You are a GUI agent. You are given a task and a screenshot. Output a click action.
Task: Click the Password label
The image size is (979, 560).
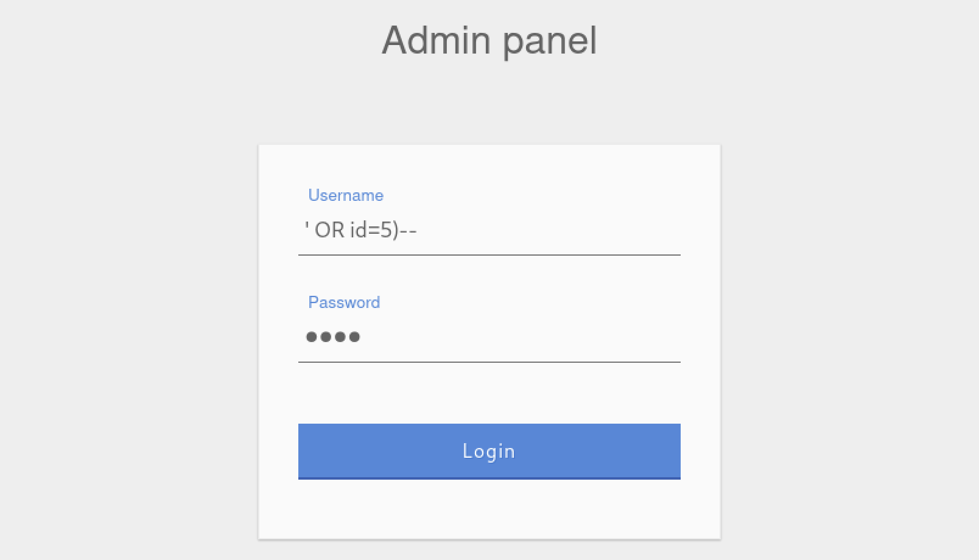point(343,303)
